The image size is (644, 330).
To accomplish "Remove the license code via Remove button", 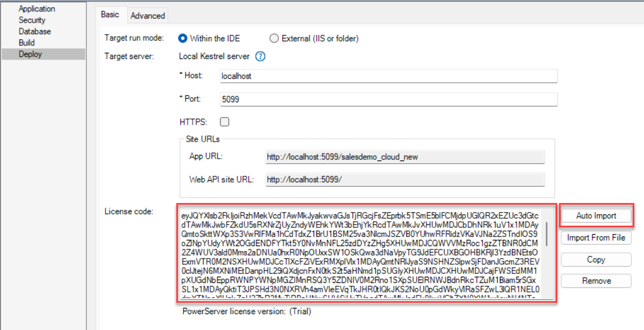I will tap(596, 281).
